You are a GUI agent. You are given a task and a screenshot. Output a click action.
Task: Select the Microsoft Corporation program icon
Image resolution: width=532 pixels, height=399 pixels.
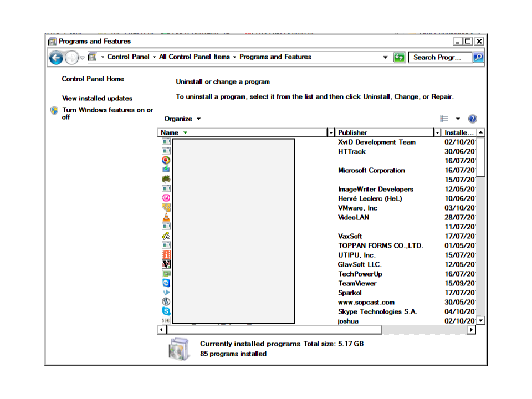pyautogui.click(x=166, y=170)
